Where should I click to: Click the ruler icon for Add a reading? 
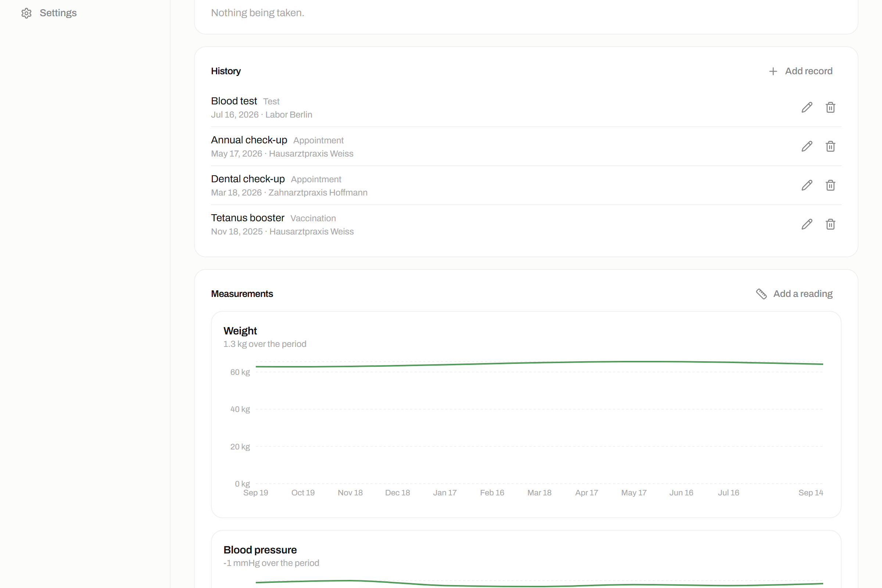click(x=761, y=294)
